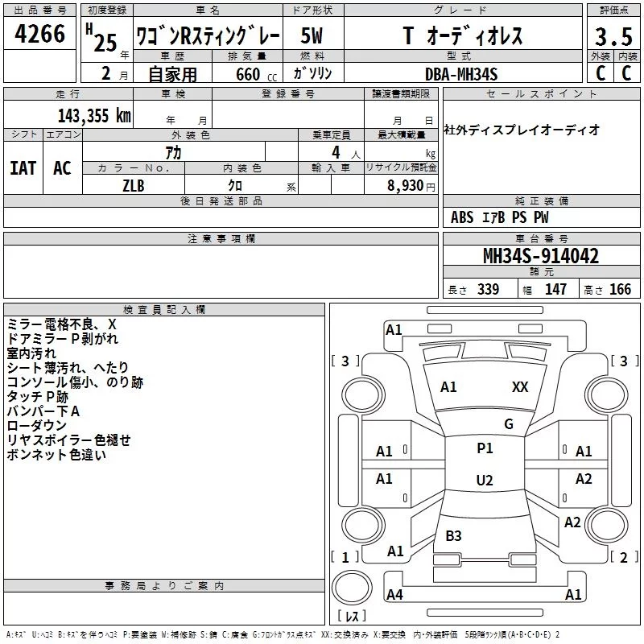Click note コンソール傷小、のり跡
The width and height of the screenshot is (644, 644).
(75, 382)
